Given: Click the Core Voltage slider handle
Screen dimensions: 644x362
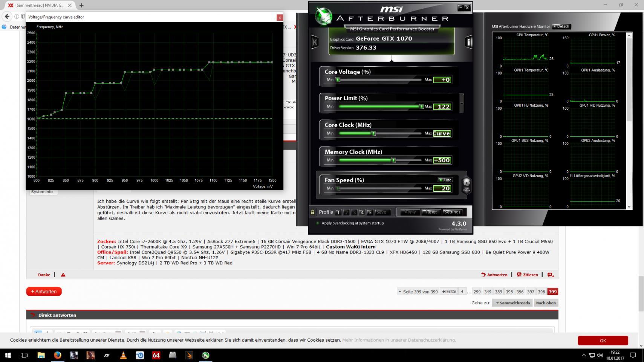Looking at the screenshot, I should (x=338, y=79).
